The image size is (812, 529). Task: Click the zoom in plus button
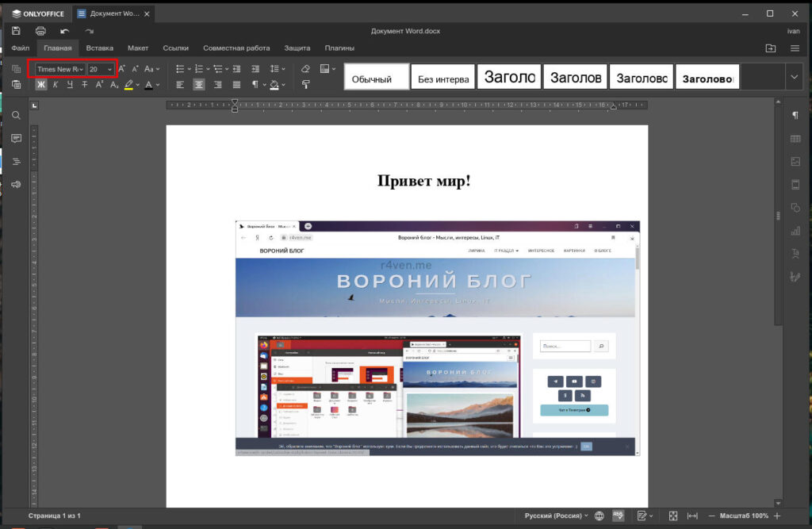click(x=777, y=516)
